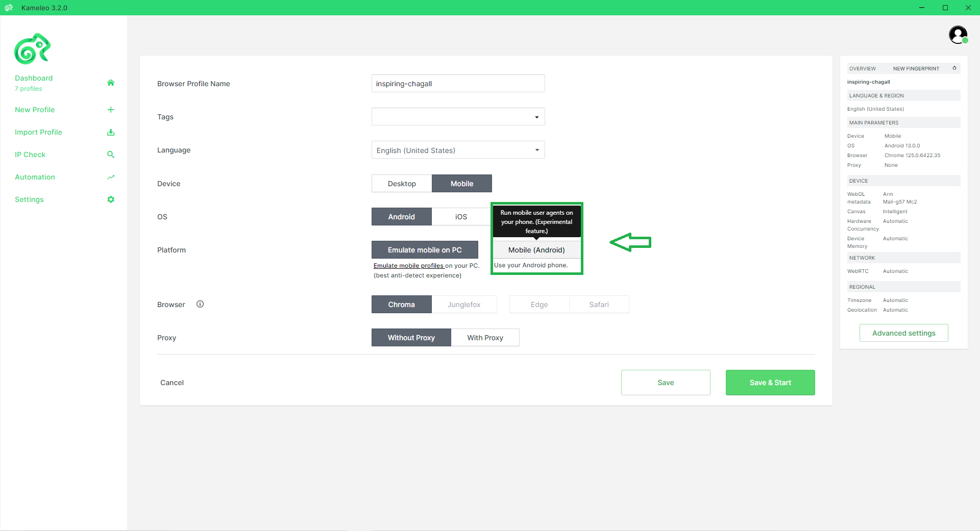Click the 'Android 13.0.0' value
980x531 pixels.
902,146
